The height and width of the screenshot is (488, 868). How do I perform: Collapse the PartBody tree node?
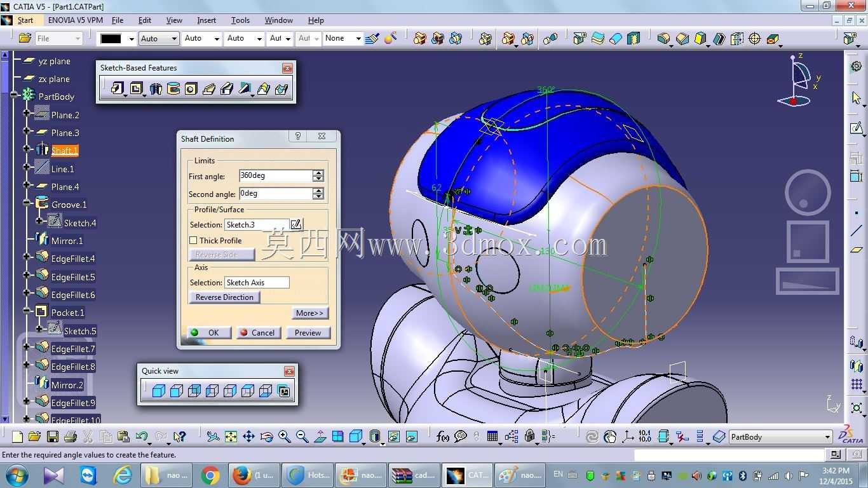(x=13, y=94)
